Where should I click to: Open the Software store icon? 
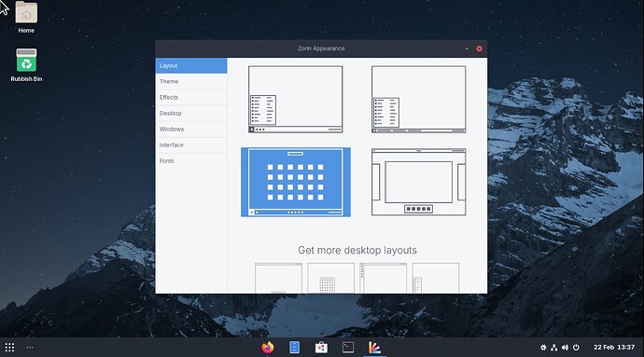[x=321, y=348]
